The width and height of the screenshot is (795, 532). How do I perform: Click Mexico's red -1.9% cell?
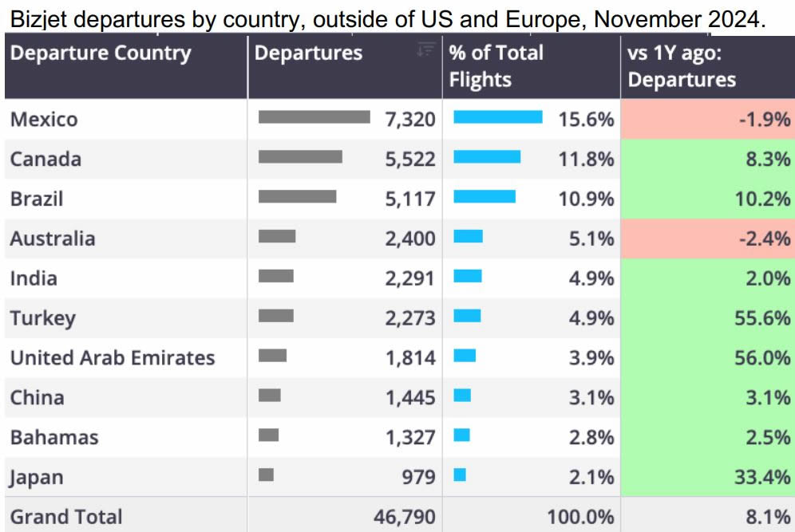tap(707, 120)
